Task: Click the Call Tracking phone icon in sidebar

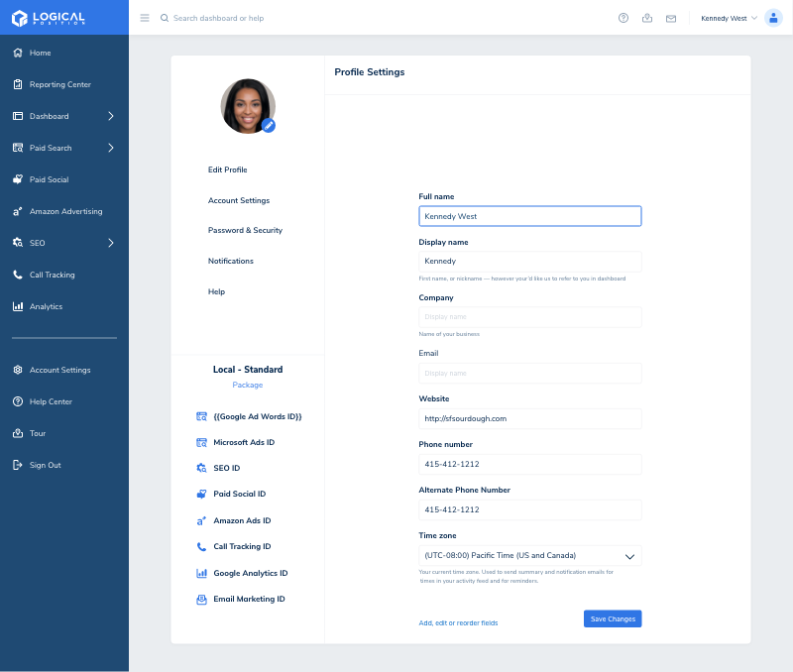Action: click(x=18, y=275)
